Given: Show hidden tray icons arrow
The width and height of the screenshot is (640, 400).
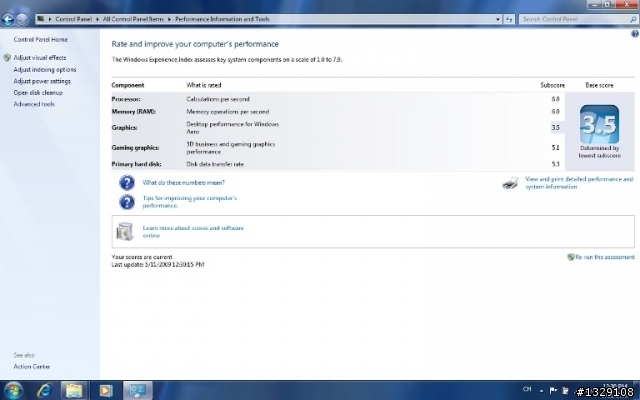Looking at the screenshot, I should 542,391.
